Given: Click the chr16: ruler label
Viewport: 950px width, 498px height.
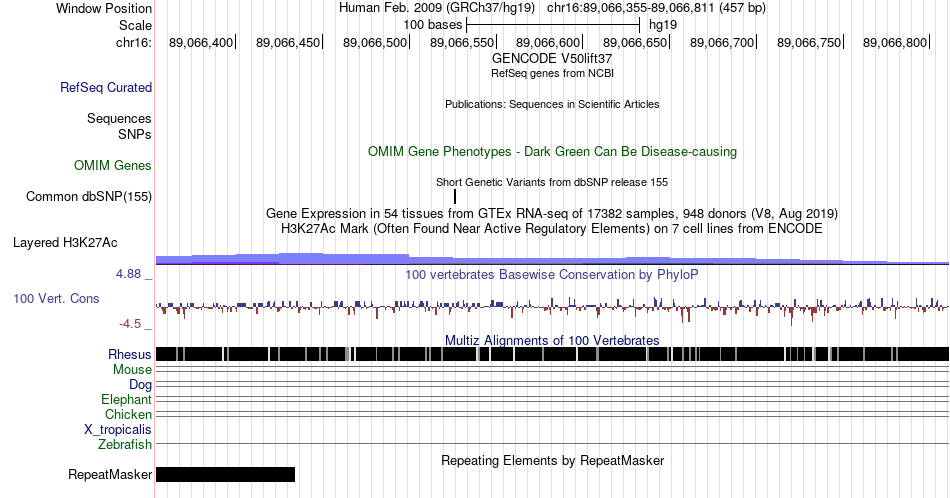Looking at the screenshot, I should point(134,42).
